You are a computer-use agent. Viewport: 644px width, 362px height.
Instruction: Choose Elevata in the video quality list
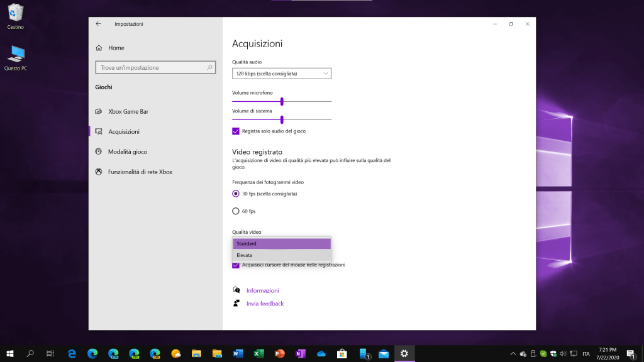pyautogui.click(x=281, y=255)
